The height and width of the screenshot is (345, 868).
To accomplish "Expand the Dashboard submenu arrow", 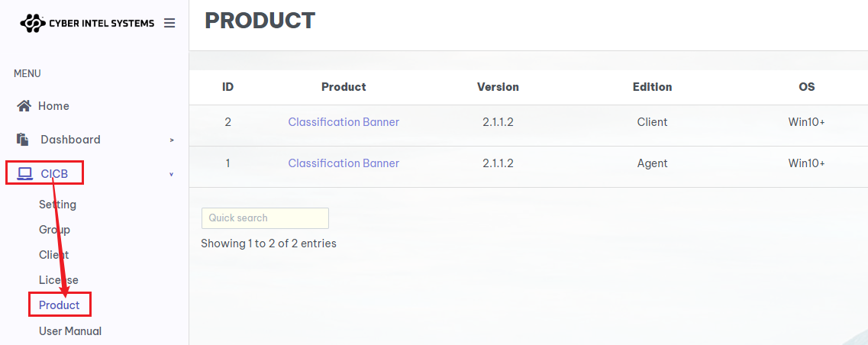I will coord(172,140).
